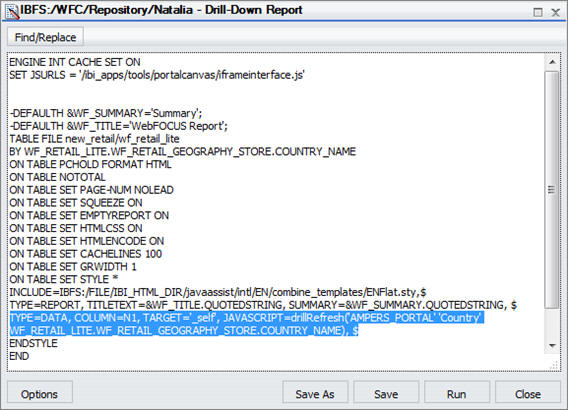Save the procedure
Viewport: 568px width, 410px height.
point(386,394)
